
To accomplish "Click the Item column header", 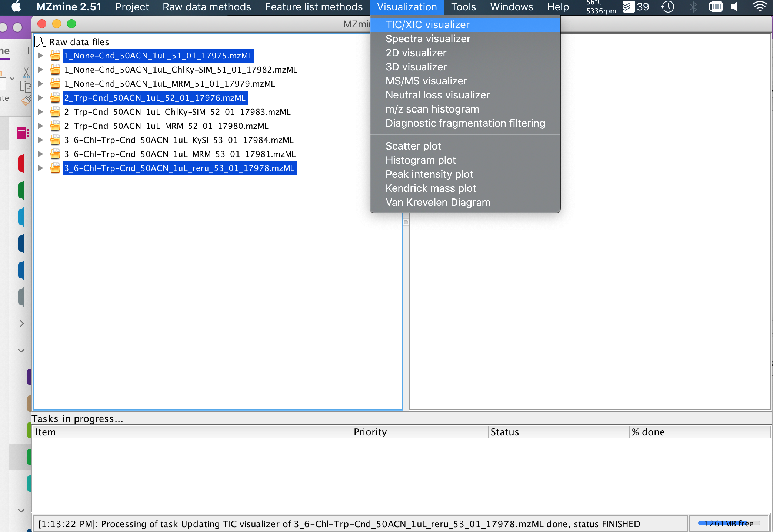I will point(191,432).
